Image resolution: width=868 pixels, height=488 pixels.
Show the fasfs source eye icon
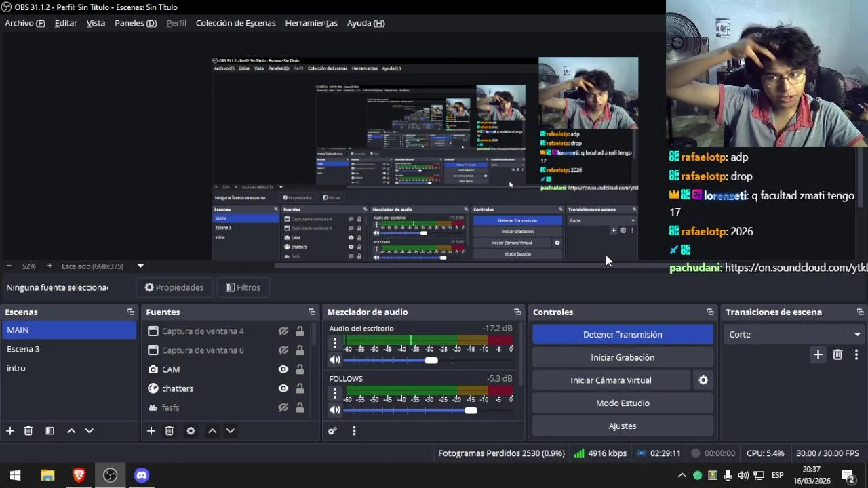tap(283, 407)
